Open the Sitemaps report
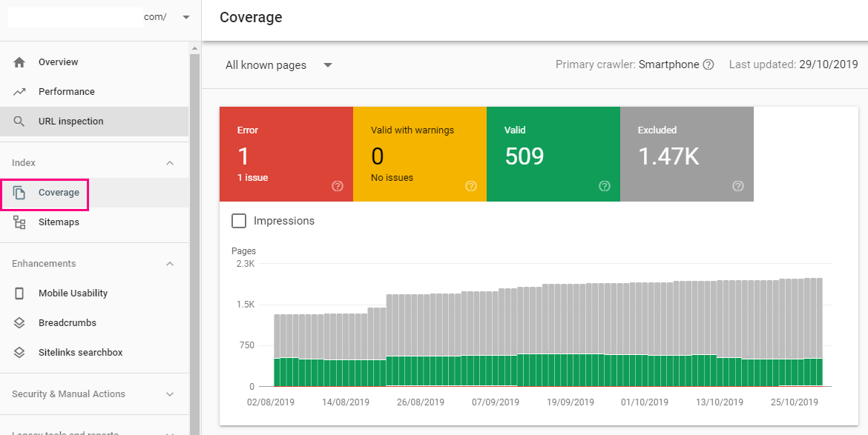Viewport: 868px width, 435px height. pyautogui.click(x=94, y=223)
